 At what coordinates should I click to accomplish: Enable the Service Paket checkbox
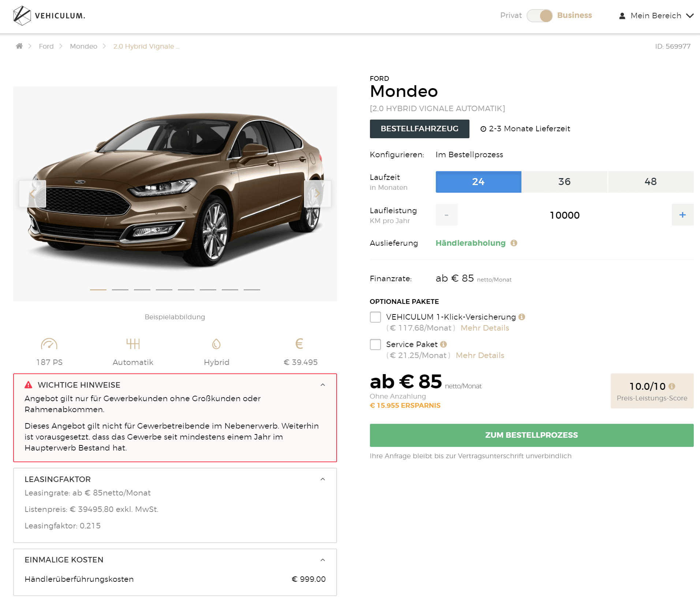tap(375, 344)
